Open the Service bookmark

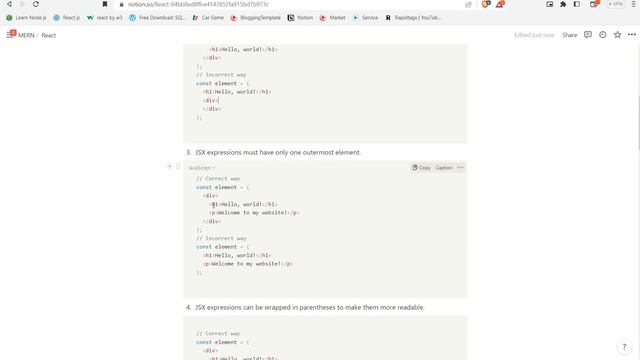[x=366, y=18]
